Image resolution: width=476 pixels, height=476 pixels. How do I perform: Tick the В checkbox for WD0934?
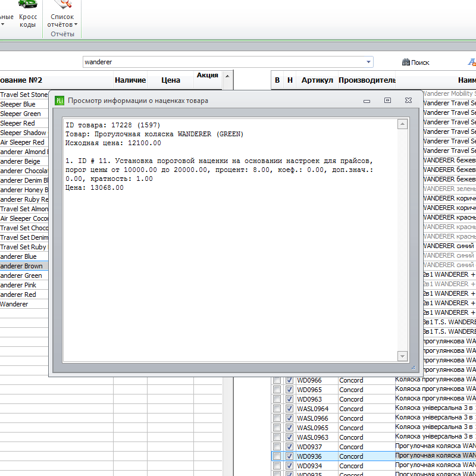click(277, 466)
